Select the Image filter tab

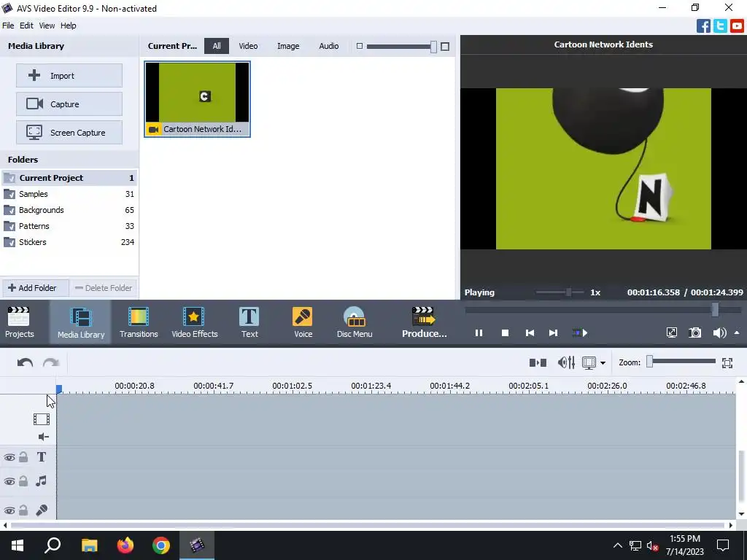point(288,46)
